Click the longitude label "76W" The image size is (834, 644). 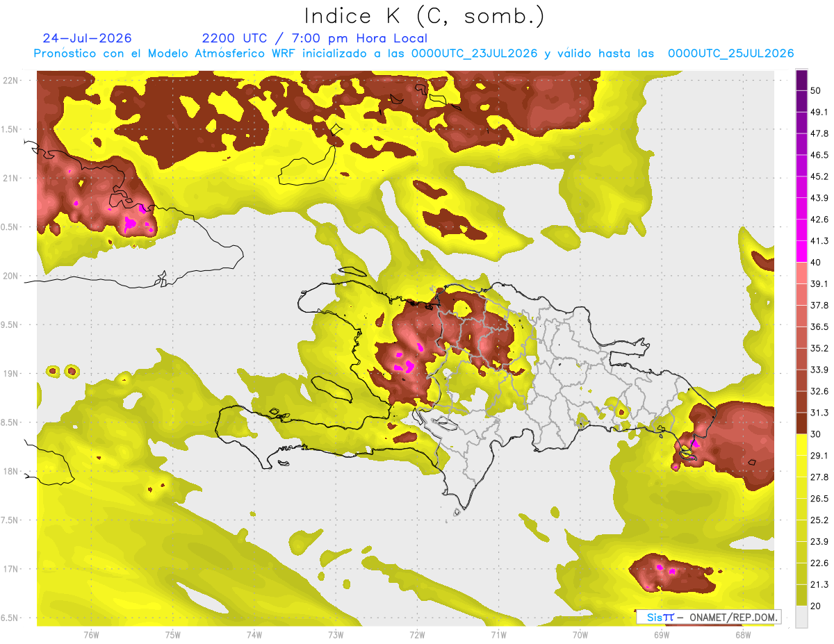click(91, 635)
